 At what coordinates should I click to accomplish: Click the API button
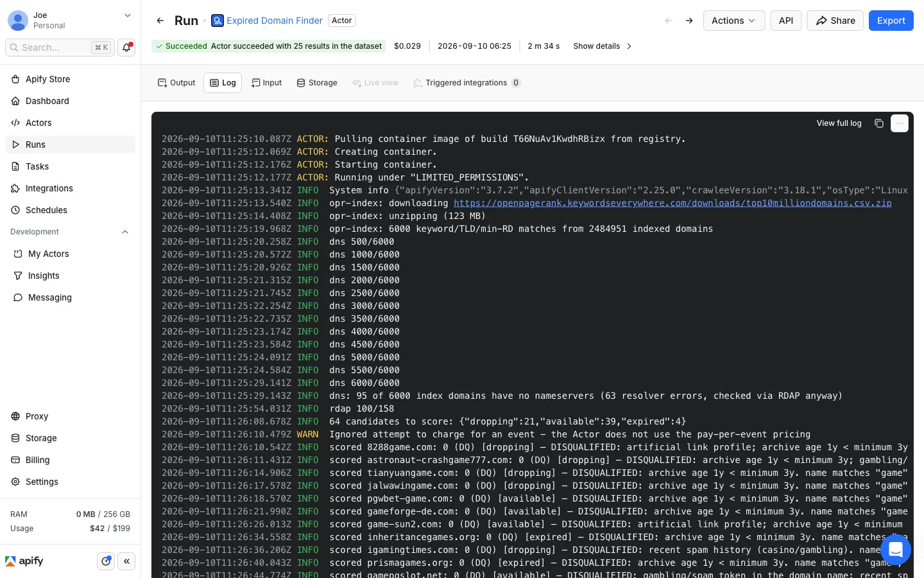click(x=786, y=21)
